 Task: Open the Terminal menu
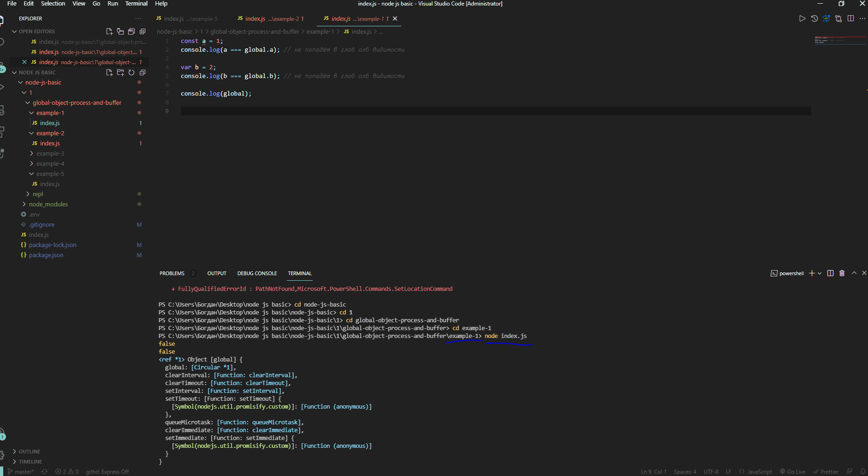click(137, 3)
